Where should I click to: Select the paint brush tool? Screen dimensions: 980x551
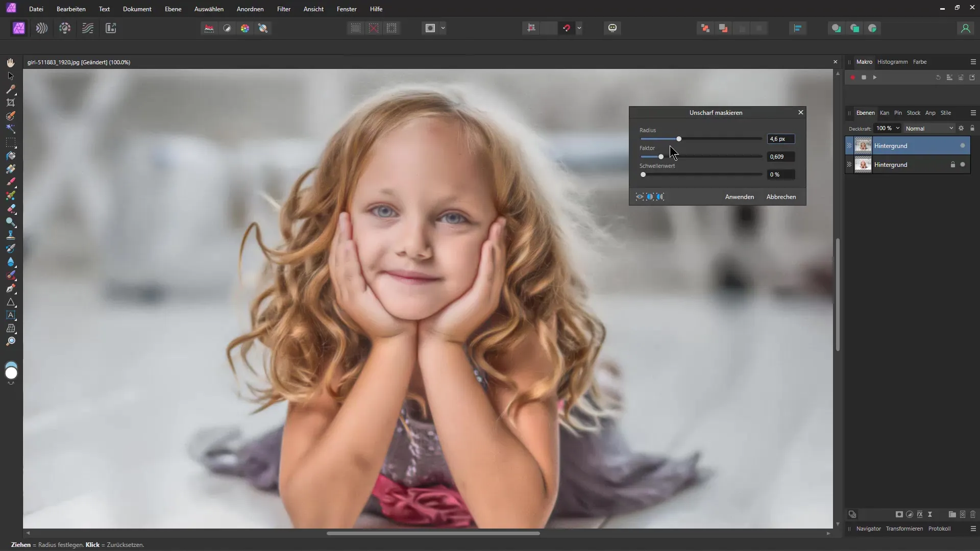click(x=11, y=182)
